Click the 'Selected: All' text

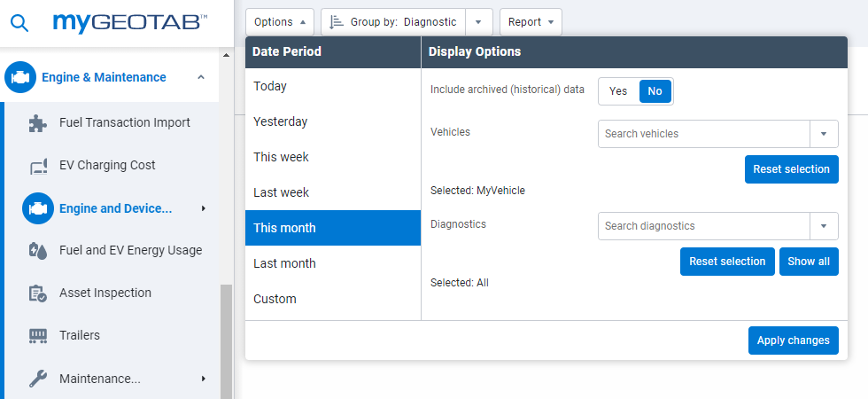click(x=460, y=283)
